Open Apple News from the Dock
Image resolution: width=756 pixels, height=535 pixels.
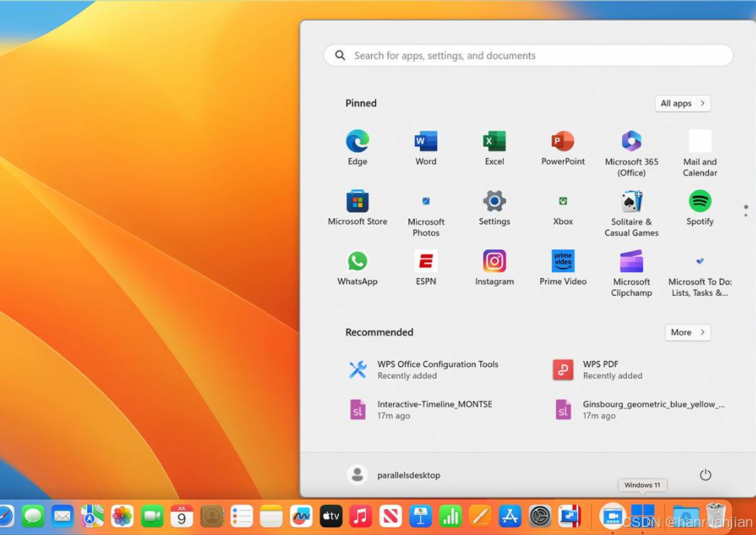pos(390,517)
